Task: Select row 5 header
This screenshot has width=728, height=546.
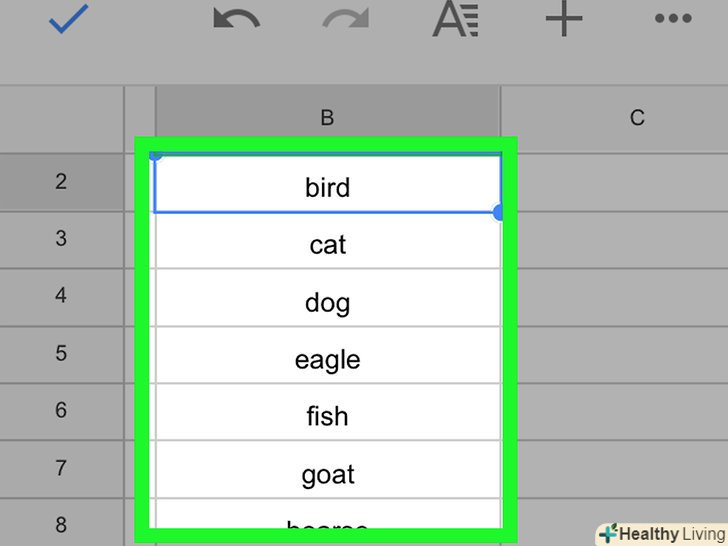Action: [62, 353]
